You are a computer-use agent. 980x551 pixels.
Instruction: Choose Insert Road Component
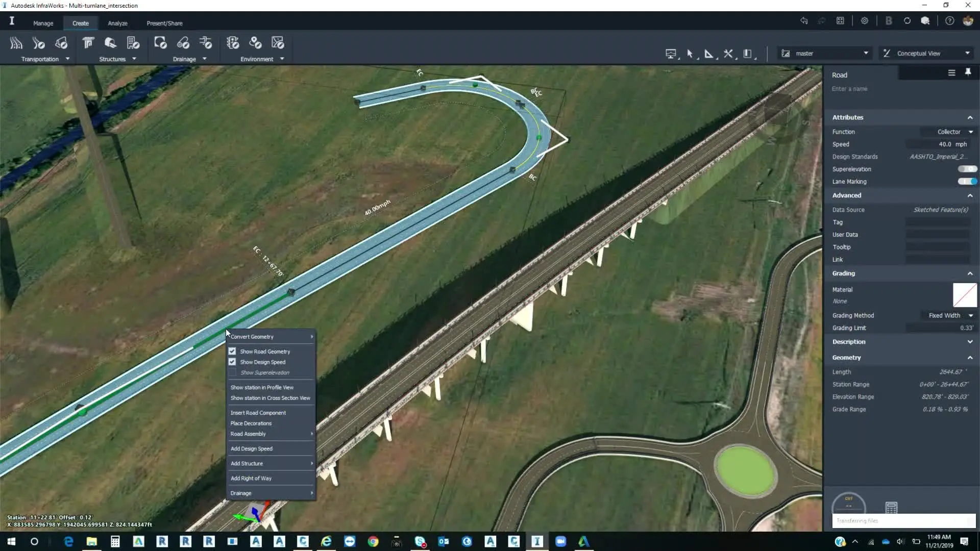271,413
